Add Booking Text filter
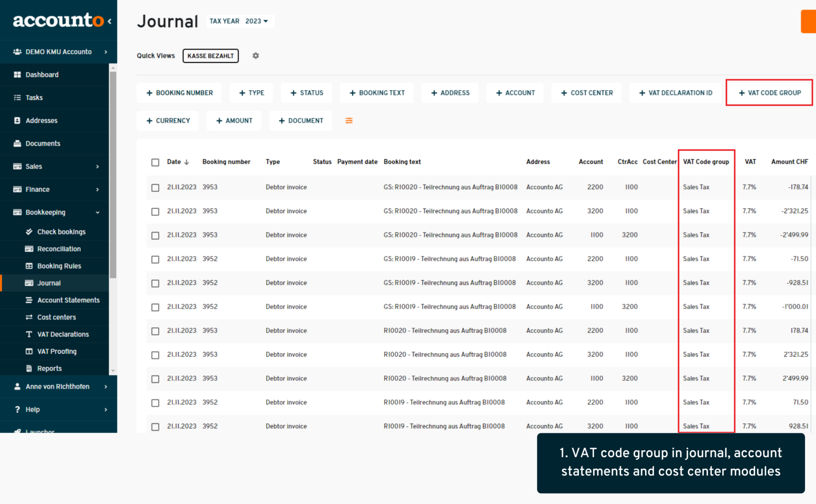This screenshot has width=816, height=504. click(x=377, y=93)
